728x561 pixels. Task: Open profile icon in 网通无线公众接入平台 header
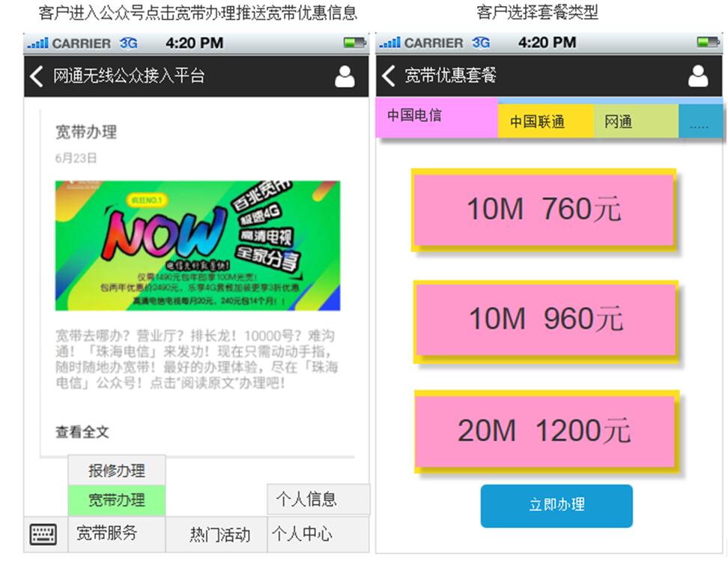click(x=345, y=76)
